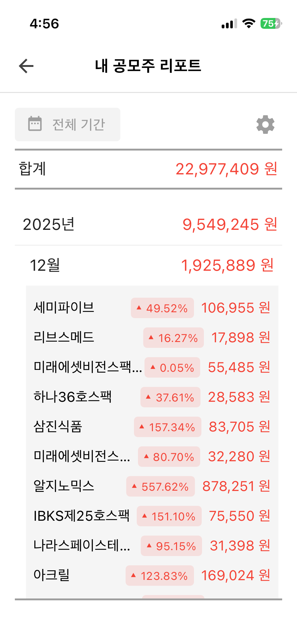Tap the 49.52% return badge
Image resolution: width=297 pixels, height=644 pixels.
[162, 308]
